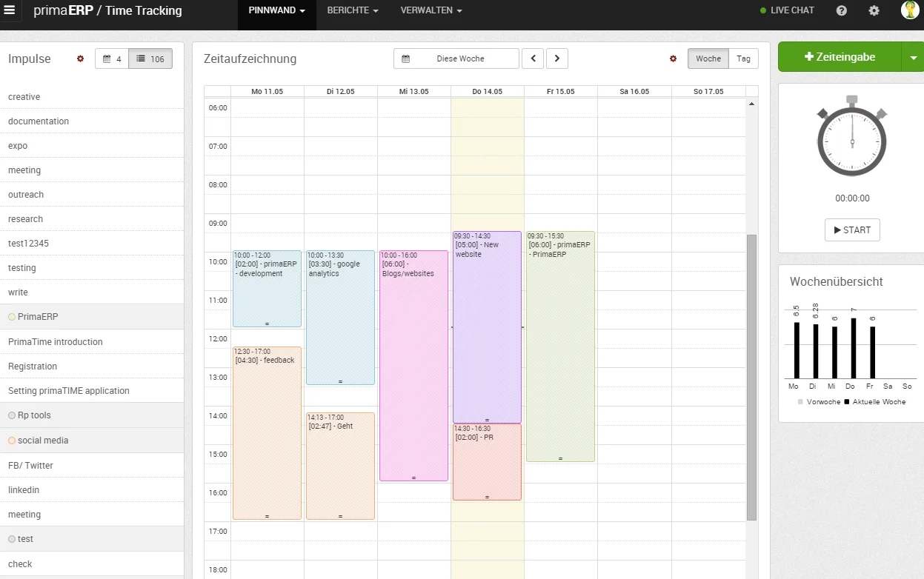Viewport: 924px width, 579px height.
Task: Open Tuesday google analytics entry
Action: [340, 318]
